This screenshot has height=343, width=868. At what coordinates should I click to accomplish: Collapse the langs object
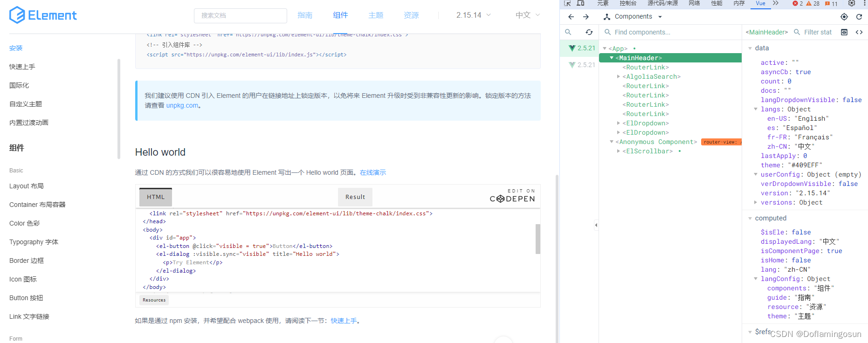point(756,109)
